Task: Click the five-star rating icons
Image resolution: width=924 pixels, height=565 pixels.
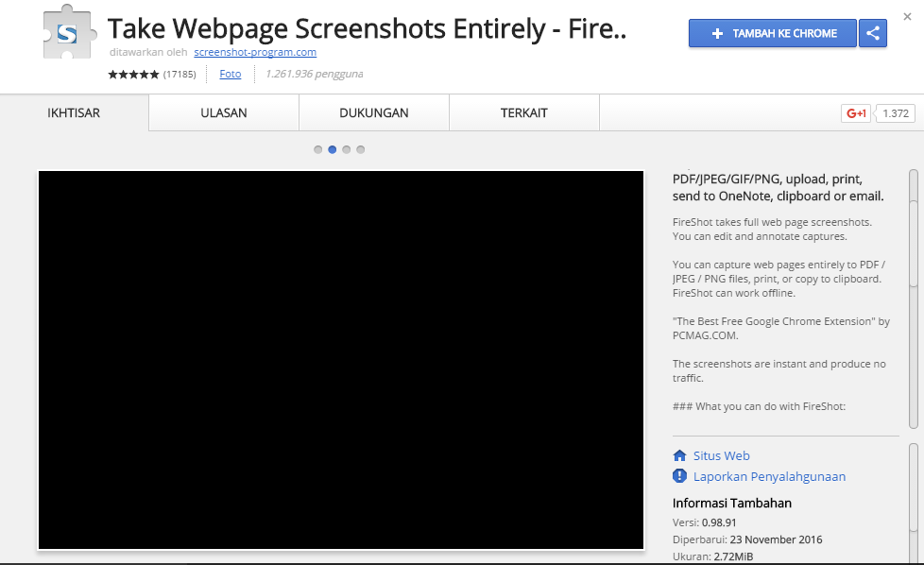Action: 133,74
